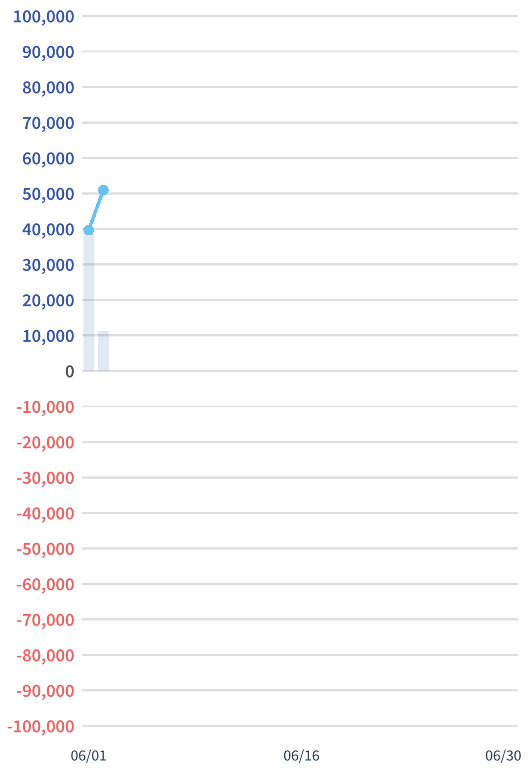The width and height of the screenshot is (532, 784).
Task: Click the 70,000 axis label
Action: coord(48,123)
